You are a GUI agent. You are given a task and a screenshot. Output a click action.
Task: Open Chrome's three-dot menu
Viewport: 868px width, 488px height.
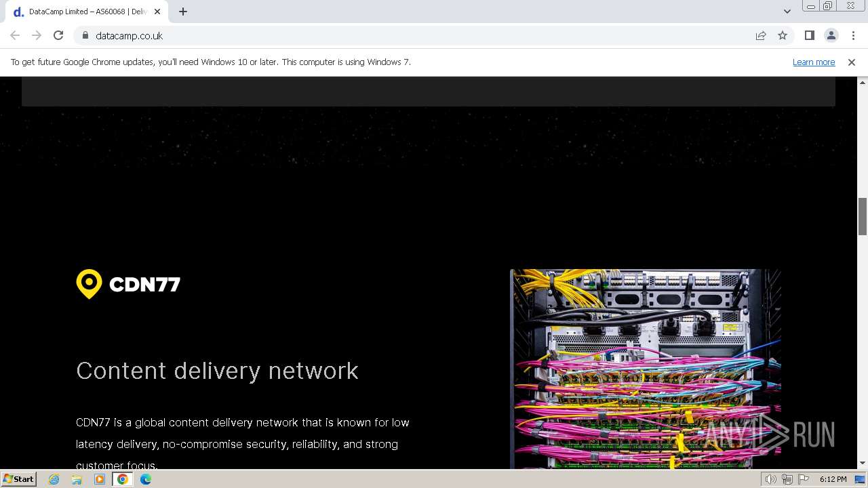[x=853, y=35]
